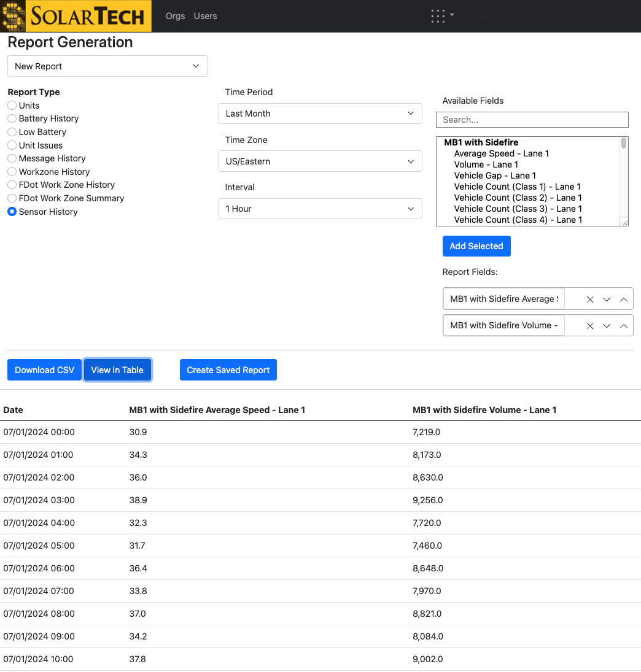Select Vehicle Count (Class 1) - Lane 1
The height and width of the screenshot is (672, 641).
pos(517,187)
